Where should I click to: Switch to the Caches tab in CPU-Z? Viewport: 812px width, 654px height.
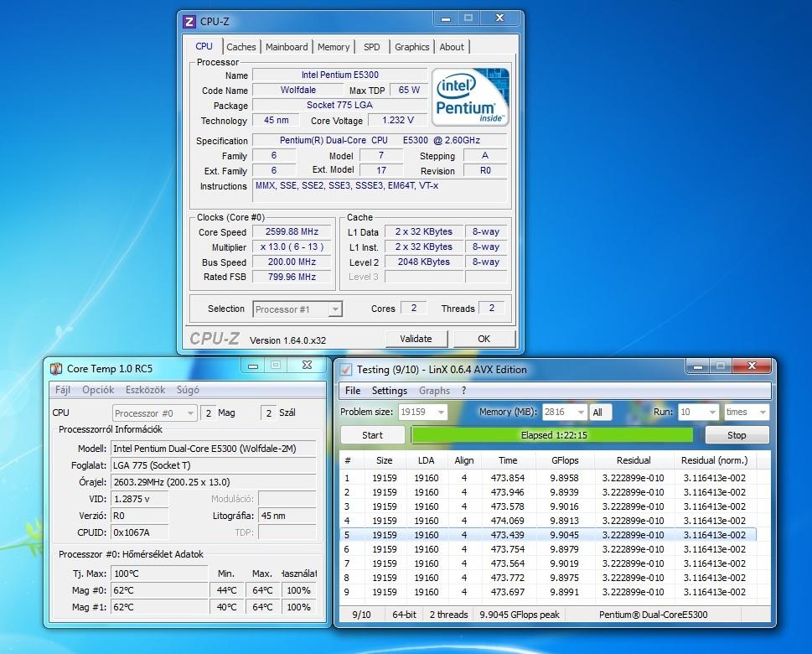coord(240,47)
